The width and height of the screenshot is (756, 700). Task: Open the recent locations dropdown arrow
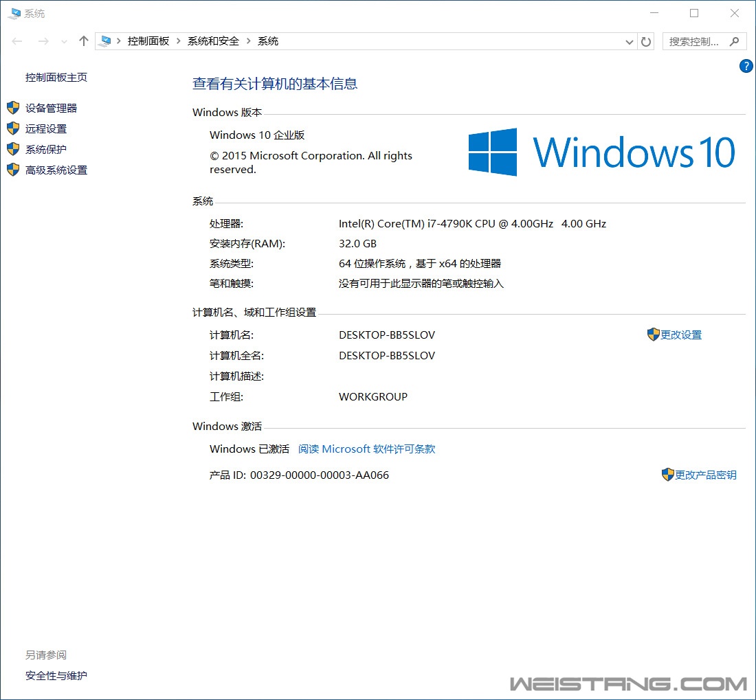click(64, 42)
